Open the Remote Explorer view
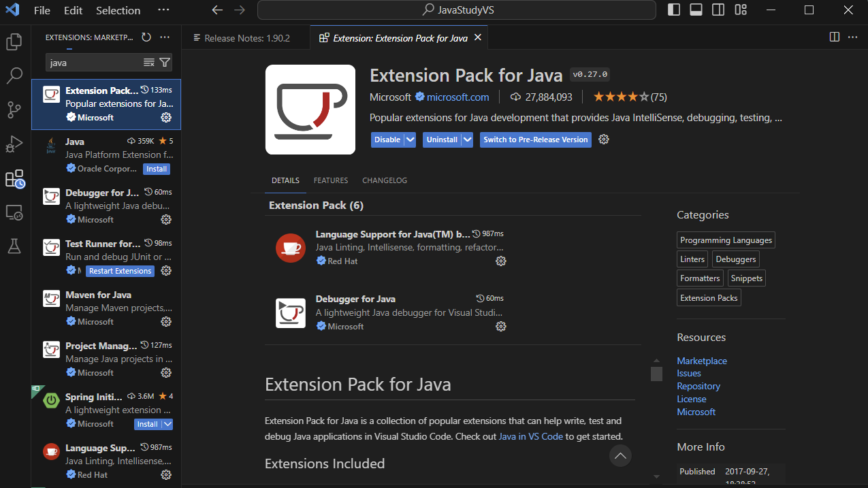868x488 pixels. pyautogui.click(x=14, y=212)
